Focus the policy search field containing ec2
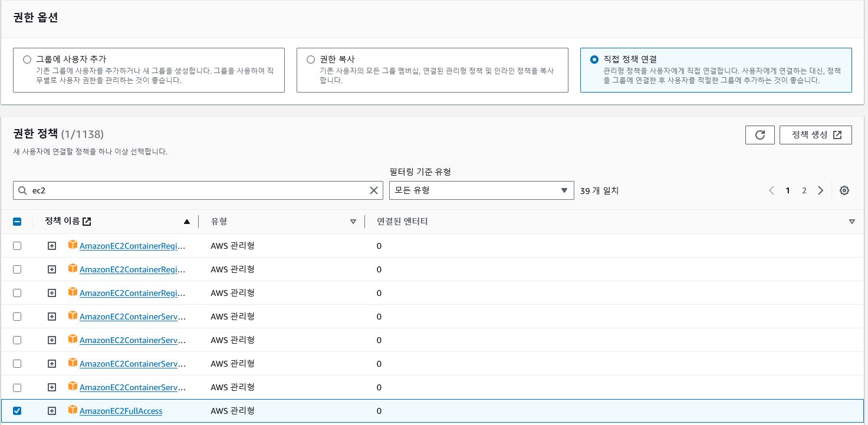This screenshot has width=868, height=425. pos(198,190)
